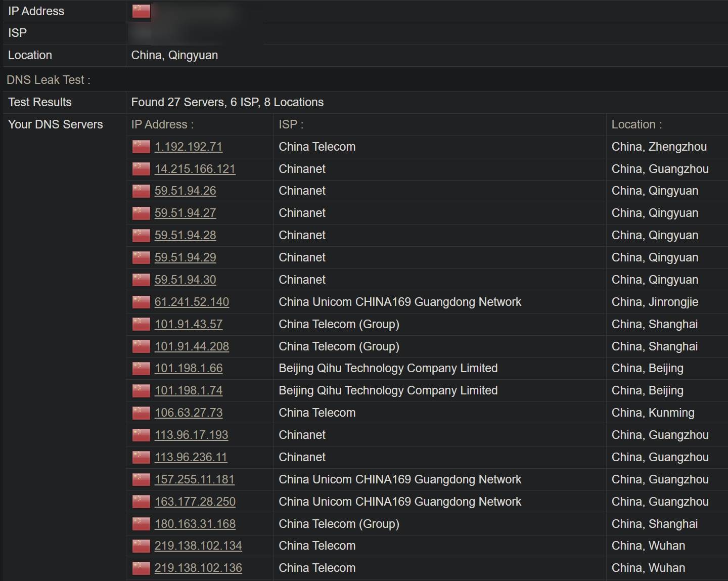Open IP address link 1.192.192.71
Image resolution: width=728 pixels, height=581 pixels.
[x=189, y=147]
